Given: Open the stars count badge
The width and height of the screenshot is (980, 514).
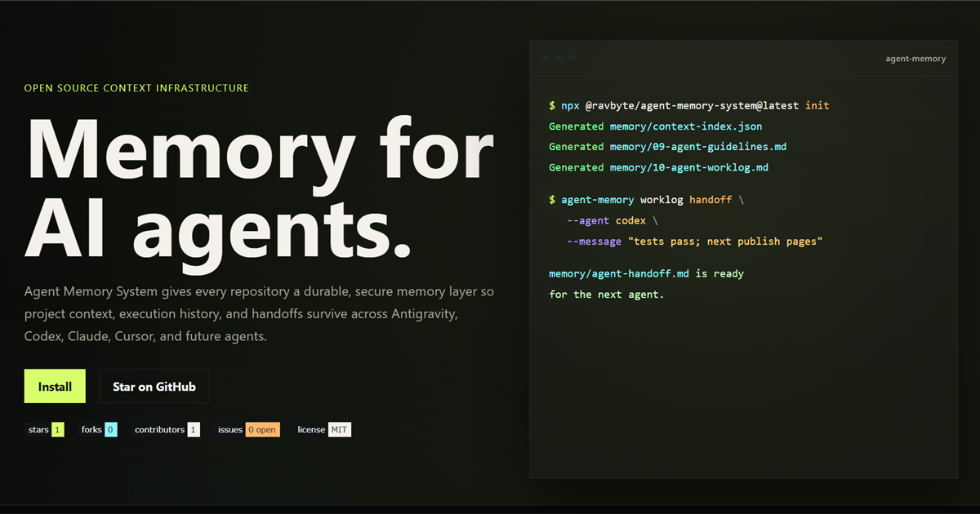Looking at the screenshot, I should 45,429.
